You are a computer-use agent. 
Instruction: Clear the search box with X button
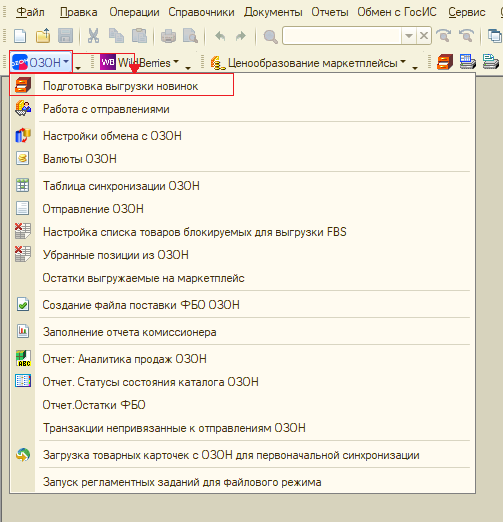point(424,36)
